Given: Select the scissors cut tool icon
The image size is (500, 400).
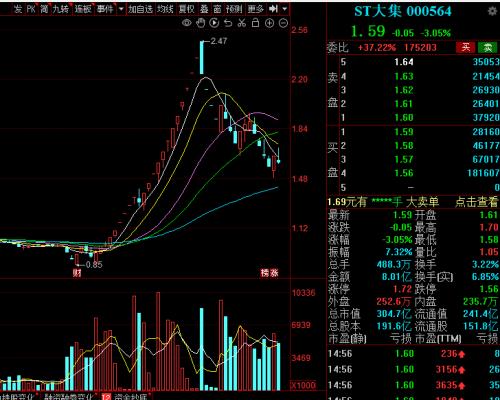Looking at the screenshot, I should point(242,23).
